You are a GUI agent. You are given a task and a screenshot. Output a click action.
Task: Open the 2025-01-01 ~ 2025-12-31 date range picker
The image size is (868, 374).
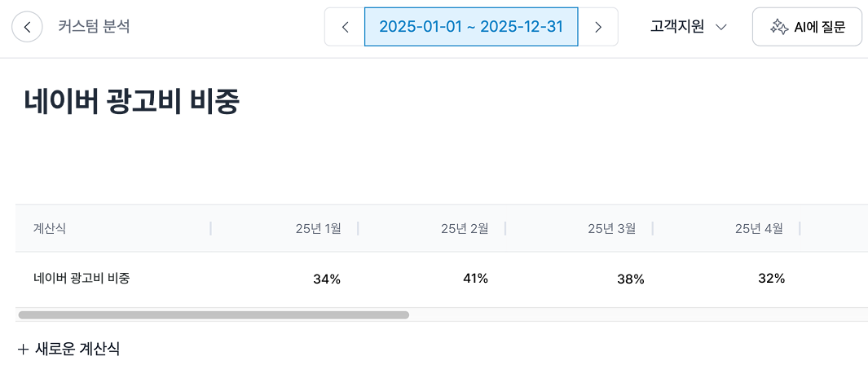471,27
